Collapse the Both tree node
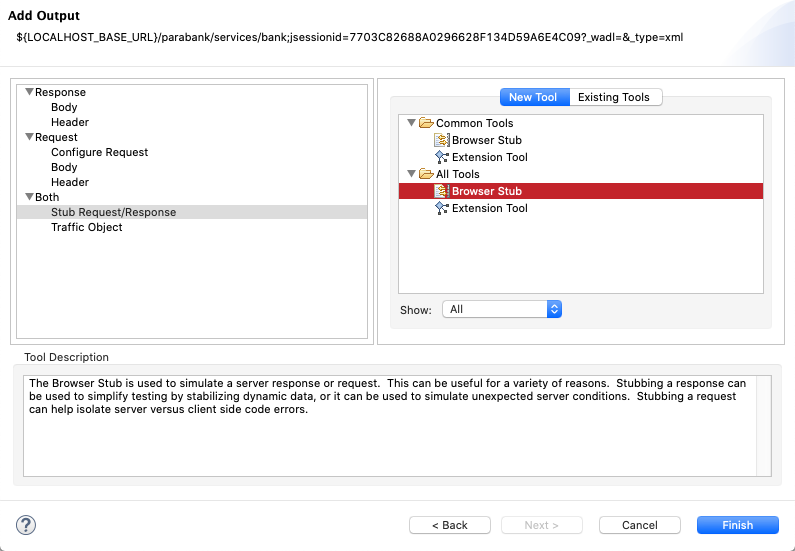Image resolution: width=795 pixels, height=551 pixels. [x=29, y=197]
